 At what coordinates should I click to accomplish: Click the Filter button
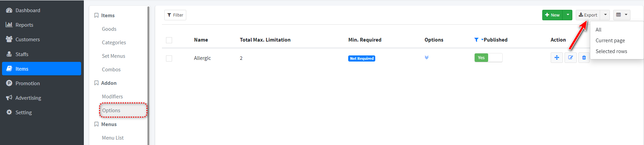tap(175, 15)
